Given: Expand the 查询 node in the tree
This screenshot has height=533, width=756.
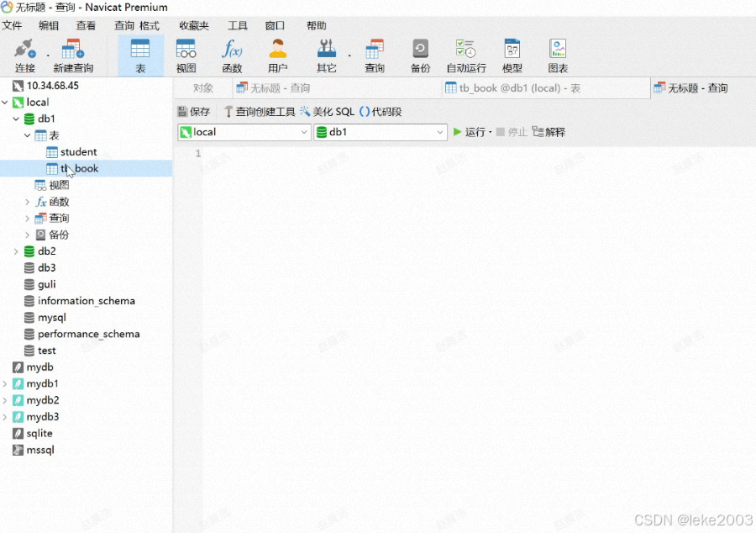Looking at the screenshot, I should pyautogui.click(x=28, y=218).
